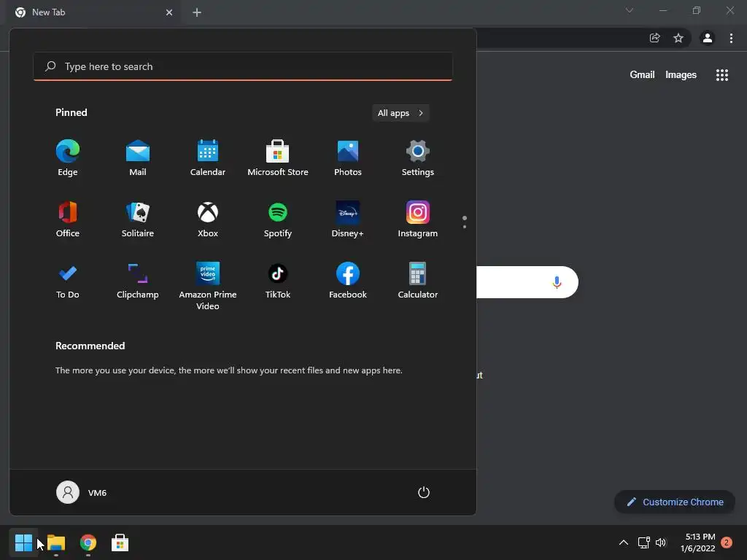Click the Power button in Start menu
This screenshot has height=560, width=747.
(x=424, y=492)
